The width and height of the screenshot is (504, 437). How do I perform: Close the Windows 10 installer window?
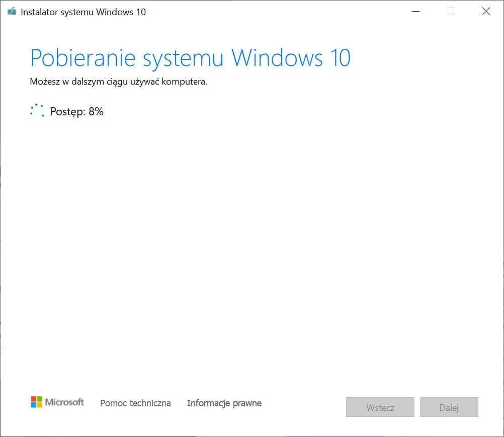point(486,12)
